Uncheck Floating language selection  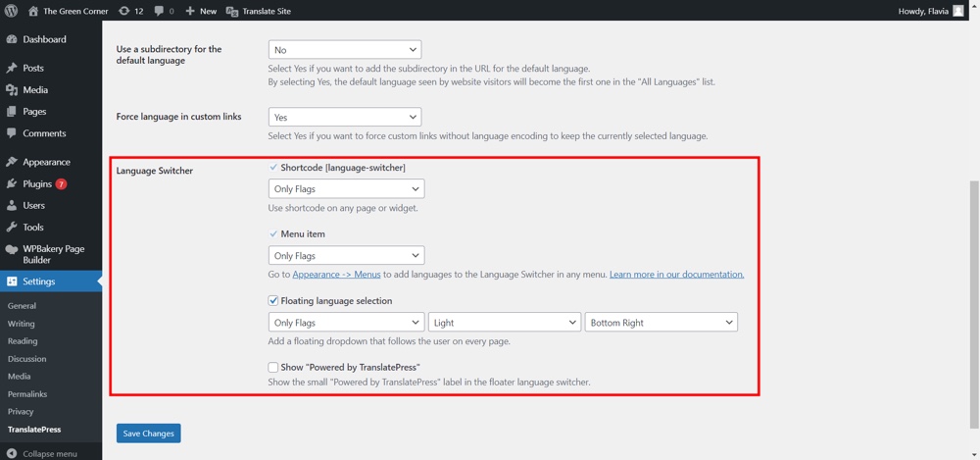click(x=273, y=301)
